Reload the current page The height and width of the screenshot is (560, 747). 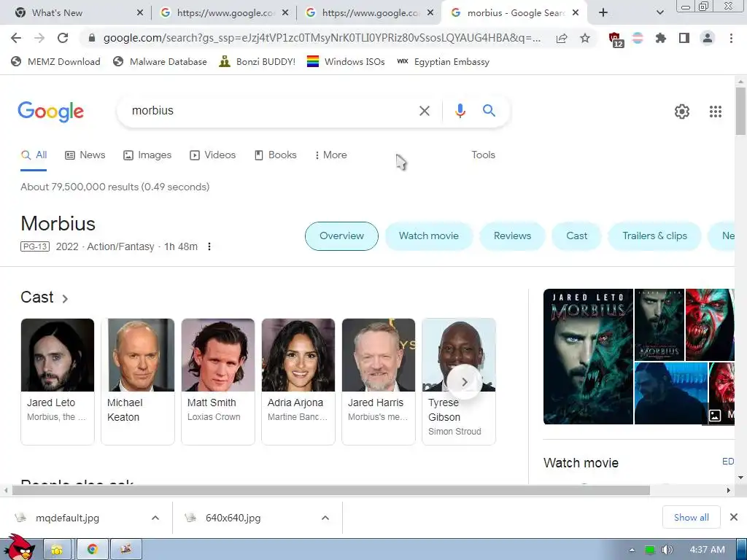click(63, 38)
